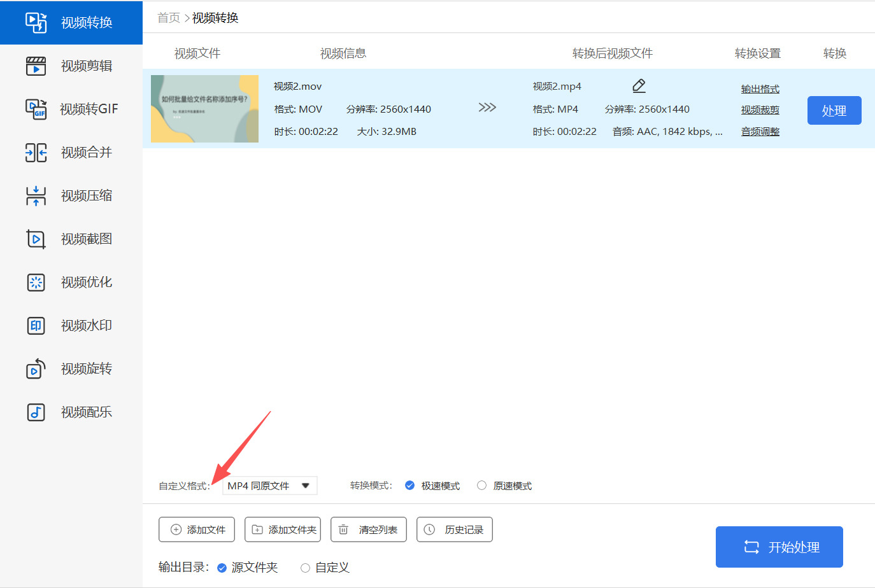Open 音频调整 settings link
This screenshot has width=875, height=588.
point(760,131)
